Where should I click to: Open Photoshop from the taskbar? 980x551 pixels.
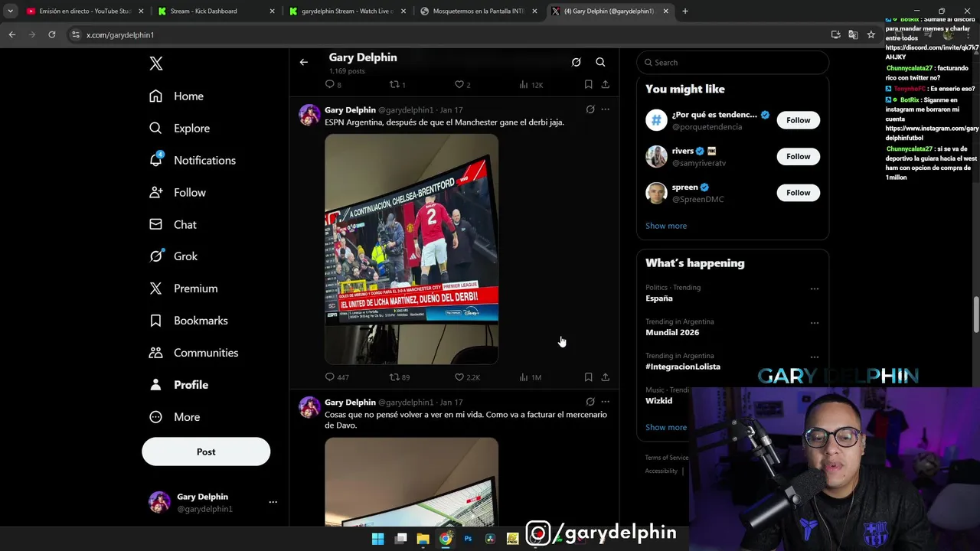[x=468, y=539]
